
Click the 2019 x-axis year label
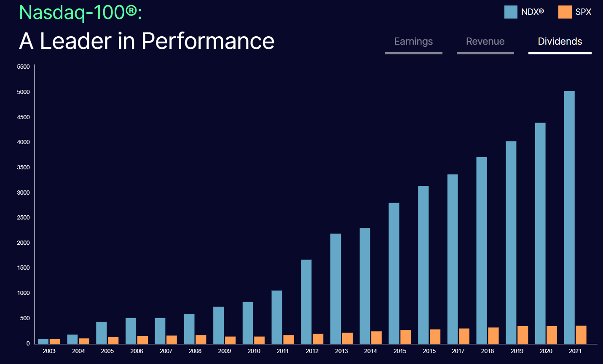click(517, 351)
